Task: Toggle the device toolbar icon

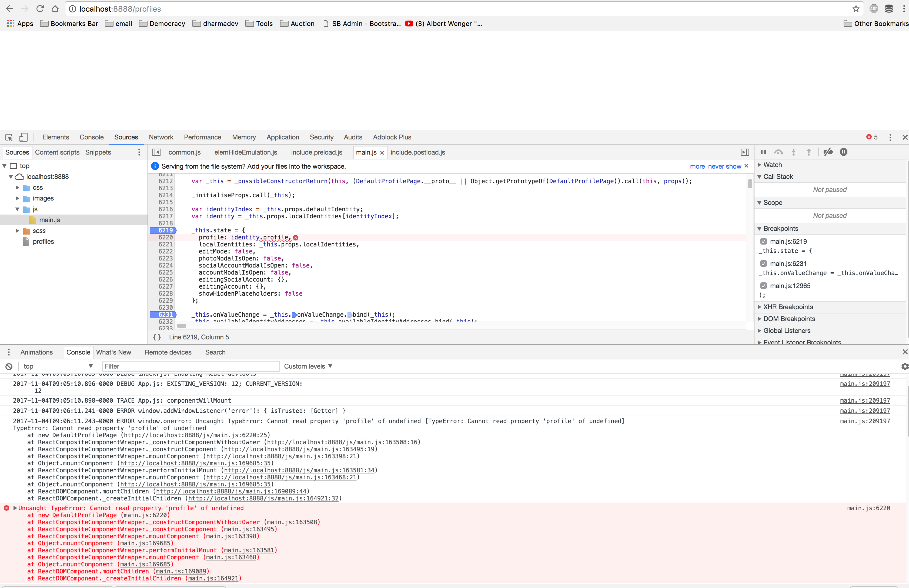Action: [23, 138]
